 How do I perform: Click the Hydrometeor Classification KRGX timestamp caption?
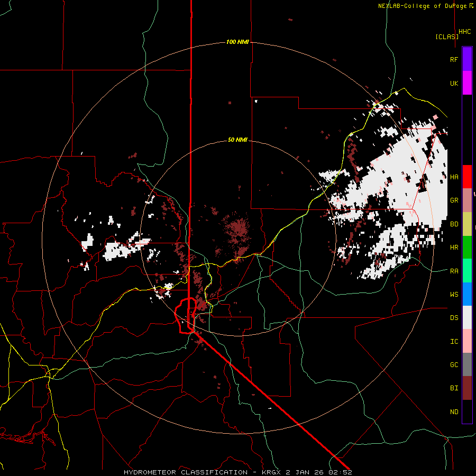click(237, 472)
